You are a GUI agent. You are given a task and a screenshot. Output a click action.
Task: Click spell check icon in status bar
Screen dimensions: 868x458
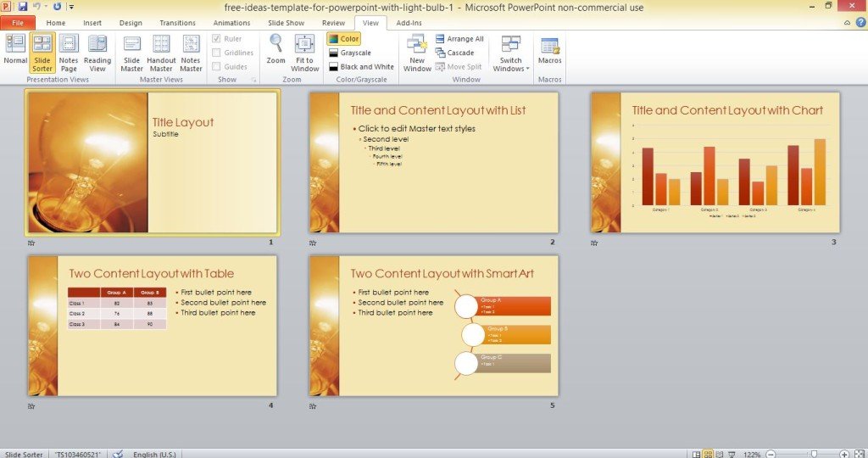[117, 454]
